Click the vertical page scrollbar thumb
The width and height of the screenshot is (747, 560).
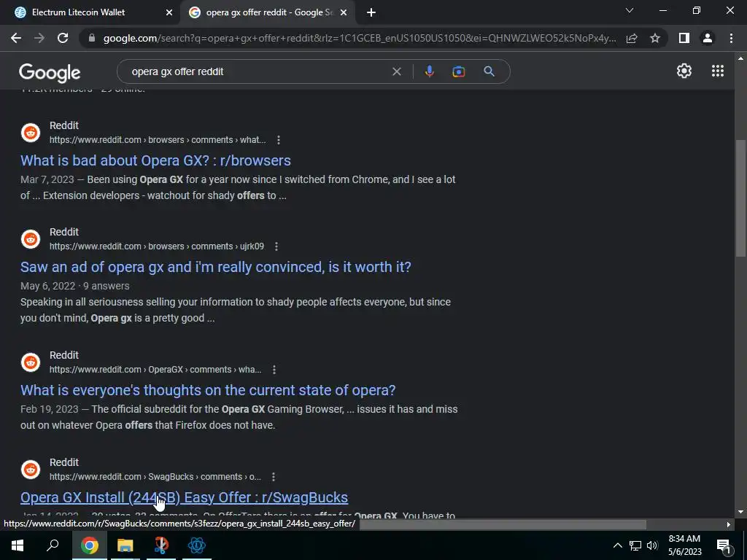(x=740, y=198)
